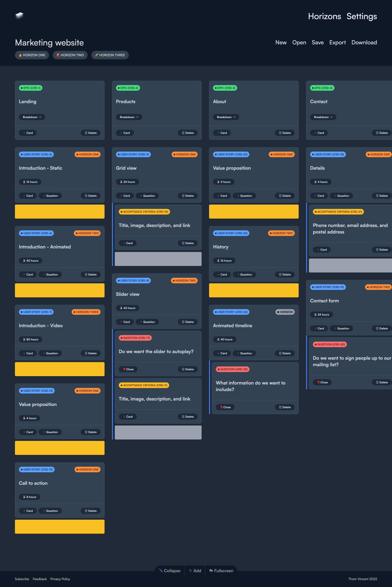
Task: Click the Marketing website title
Action: (x=49, y=43)
